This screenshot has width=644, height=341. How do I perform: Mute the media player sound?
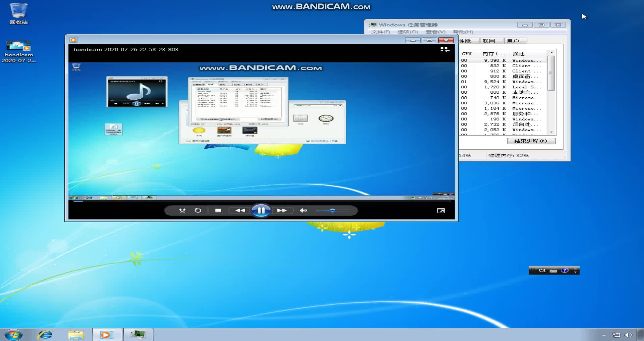coord(303,210)
